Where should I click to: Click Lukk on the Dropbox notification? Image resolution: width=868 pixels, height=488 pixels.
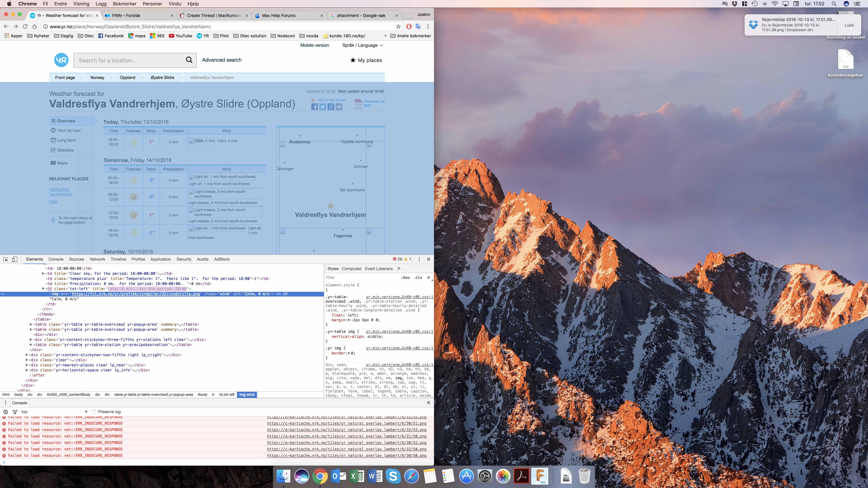pos(849,25)
